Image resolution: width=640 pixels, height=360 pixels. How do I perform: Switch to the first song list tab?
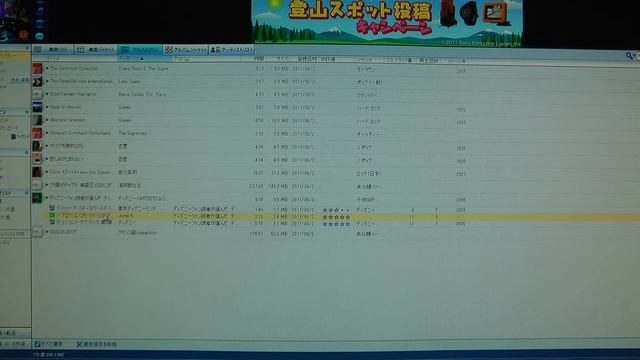[x=53, y=49]
